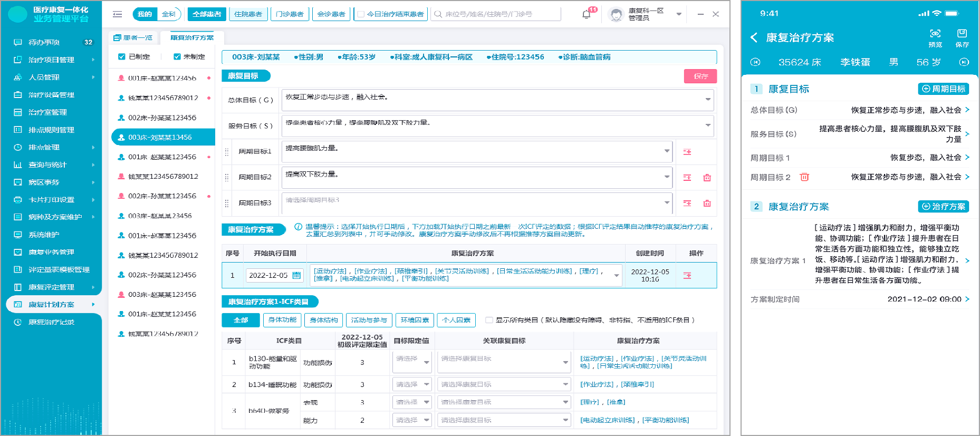
Task: Expand 服务目标 (S) dropdown
Action: pos(708,125)
